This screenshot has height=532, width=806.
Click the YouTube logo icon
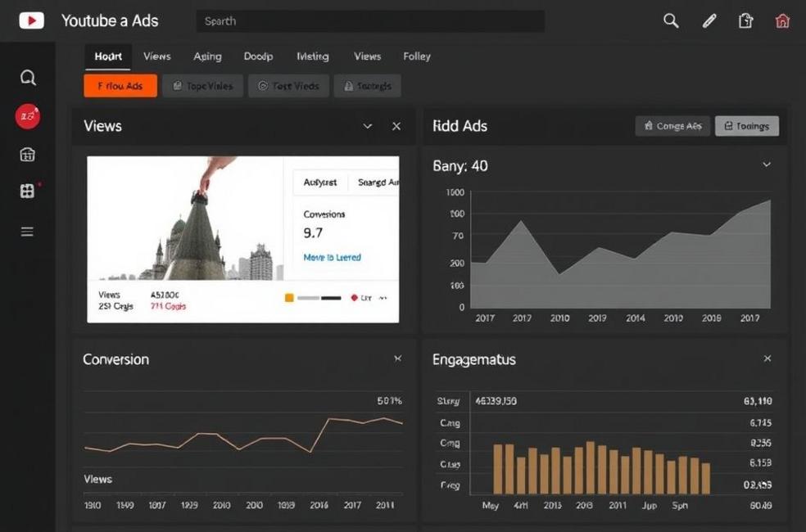[x=31, y=20]
